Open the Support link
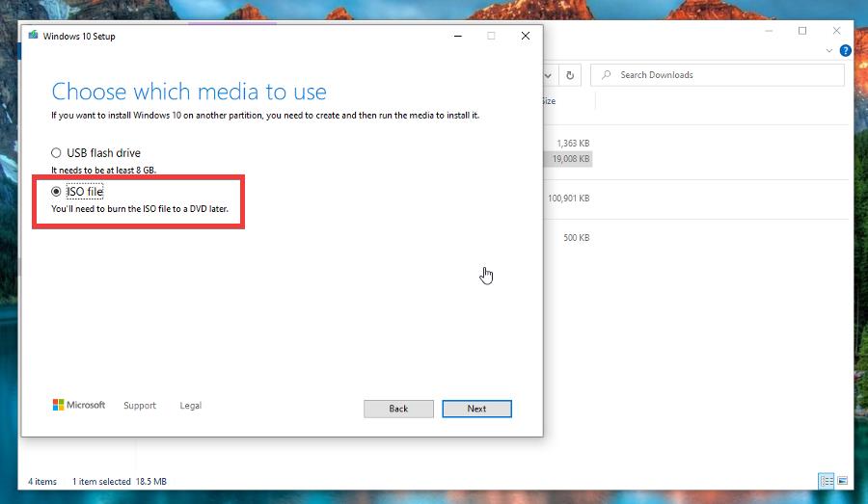Image resolution: width=868 pixels, height=504 pixels. (x=140, y=406)
